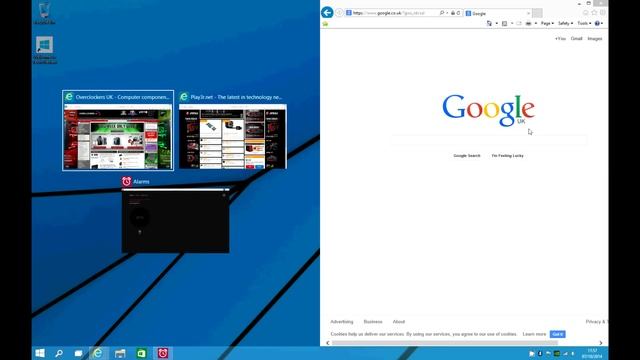
Task: Open the Page menu in IE command bar
Action: point(547,24)
